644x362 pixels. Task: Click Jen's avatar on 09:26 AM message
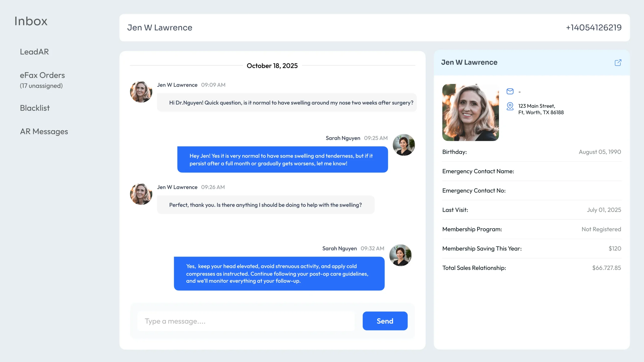tap(141, 194)
